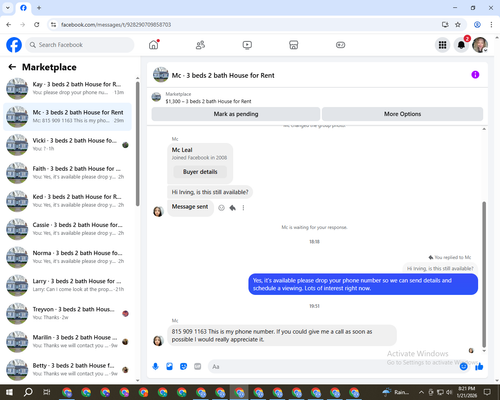Image resolution: width=500 pixels, height=400 pixels.
Task: Click the 'Hi Irving, is this still available?' bubble
Action: (210, 192)
